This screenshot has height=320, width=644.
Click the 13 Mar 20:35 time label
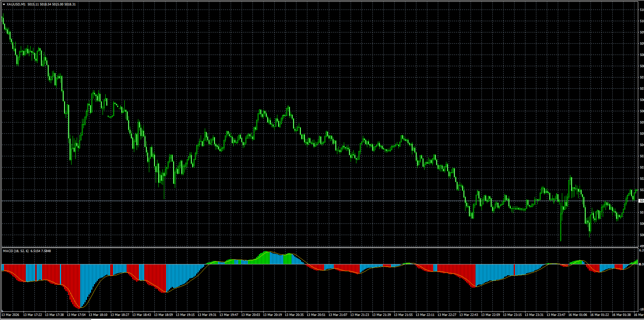294,315
